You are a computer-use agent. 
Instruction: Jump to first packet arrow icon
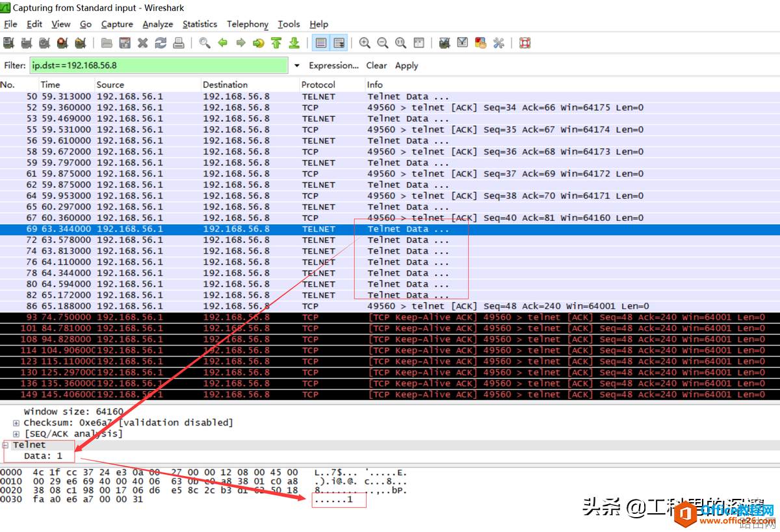click(276, 43)
